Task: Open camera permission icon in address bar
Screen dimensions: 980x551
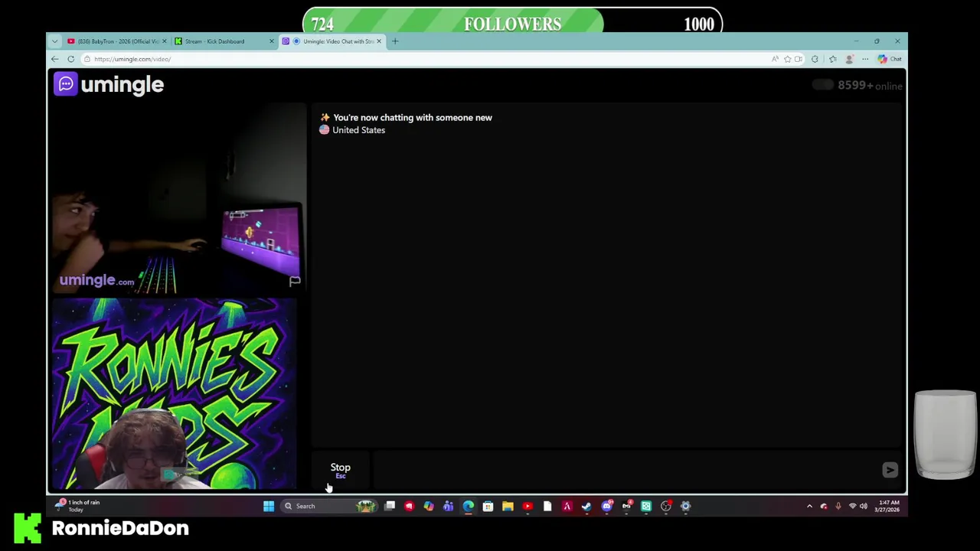Action: tap(799, 59)
